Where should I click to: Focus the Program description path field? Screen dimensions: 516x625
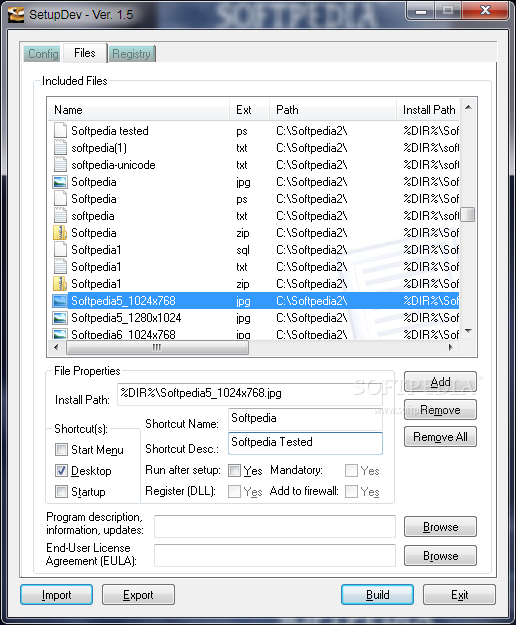tap(275, 526)
